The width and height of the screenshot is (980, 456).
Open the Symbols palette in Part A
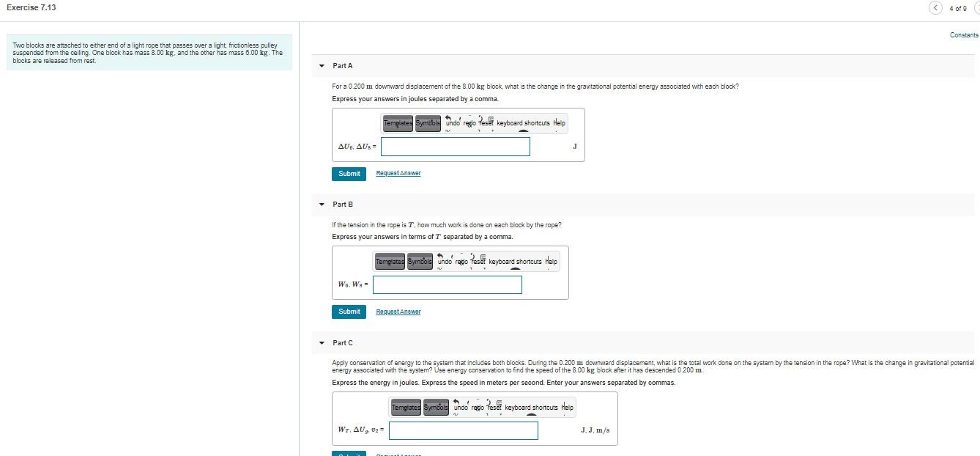428,123
